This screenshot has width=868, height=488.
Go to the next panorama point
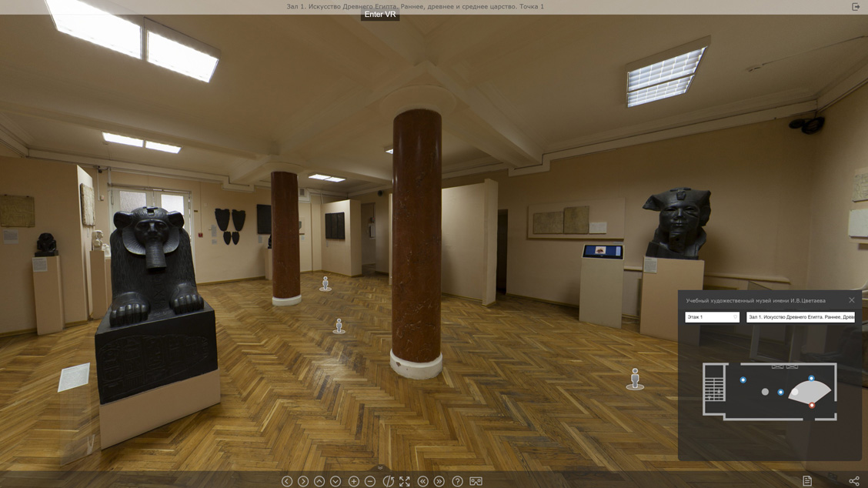tap(439, 481)
